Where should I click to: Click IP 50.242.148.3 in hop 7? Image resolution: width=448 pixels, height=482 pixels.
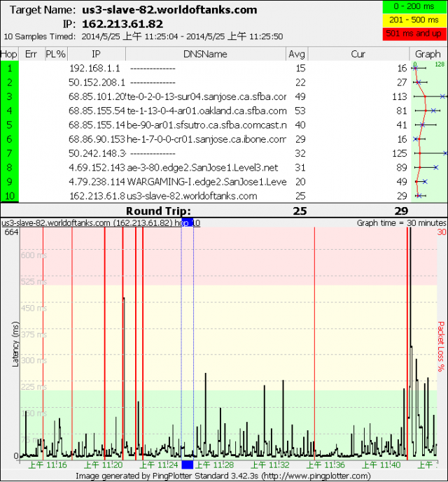pyautogui.click(x=97, y=153)
